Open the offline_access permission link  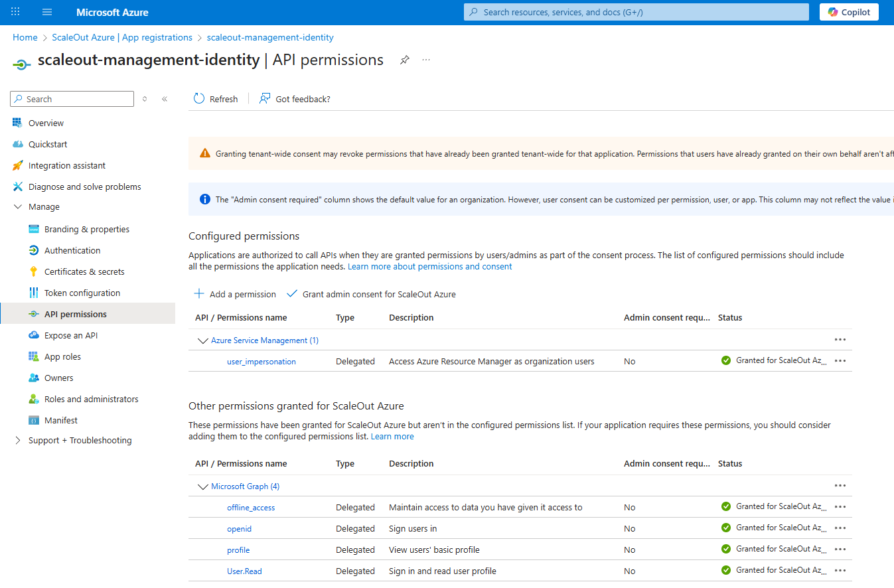(x=251, y=508)
